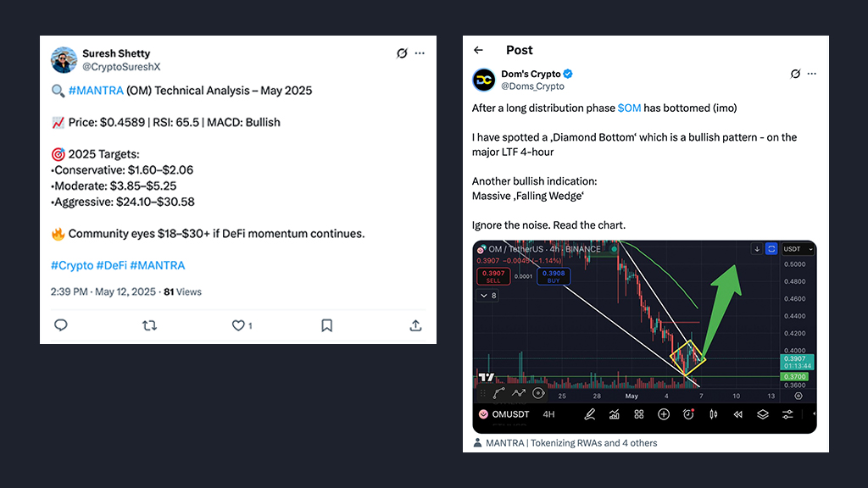The width and height of the screenshot is (868, 488).
Task: Open the USDT currency dropdown on chart
Action: click(798, 249)
